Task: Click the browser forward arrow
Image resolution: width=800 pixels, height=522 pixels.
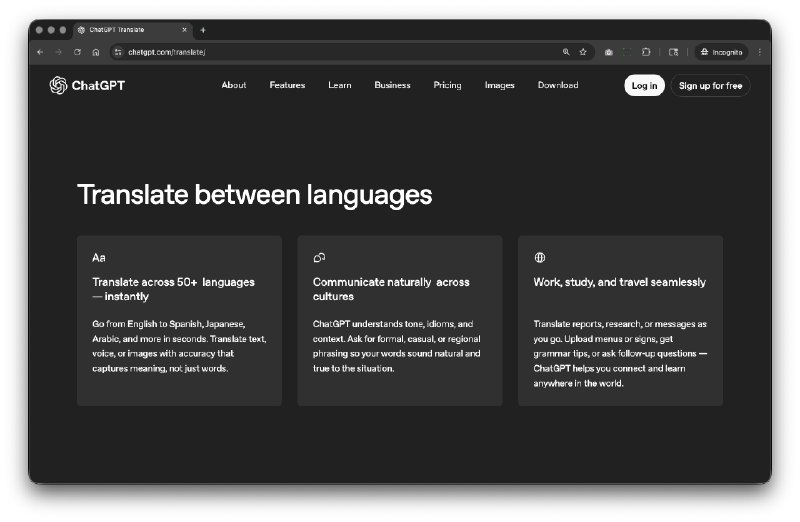Action: tap(59, 52)
